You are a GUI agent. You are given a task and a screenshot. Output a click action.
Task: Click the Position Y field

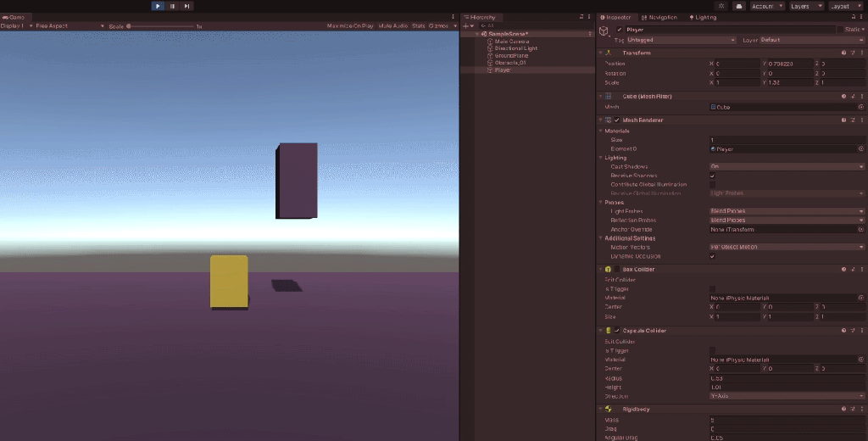(x=791, y=64)
